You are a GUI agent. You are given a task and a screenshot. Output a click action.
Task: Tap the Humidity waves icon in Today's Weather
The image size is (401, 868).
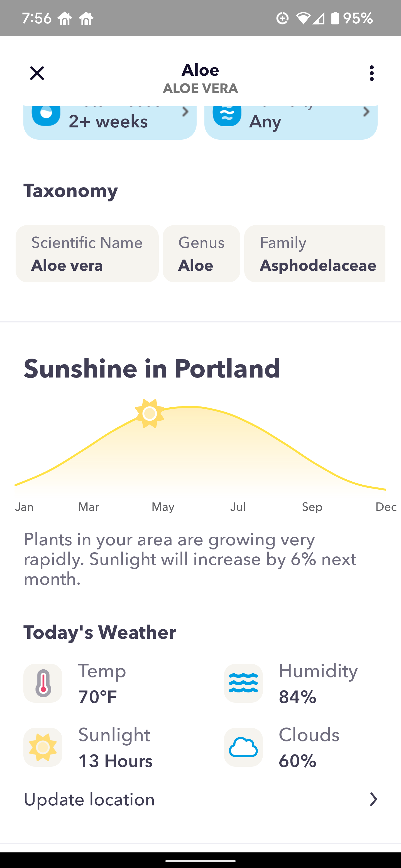[243, 683]
